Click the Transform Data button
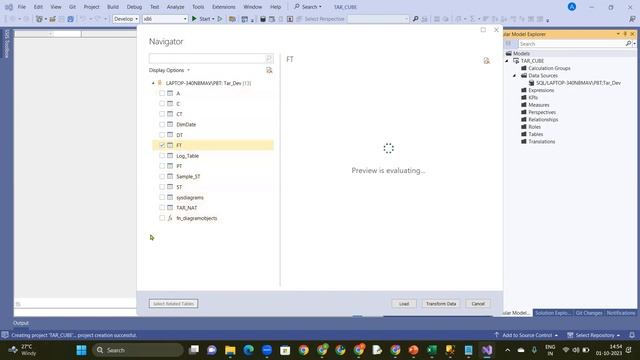The height and width of the screenshot is (360, 640). 441,304
